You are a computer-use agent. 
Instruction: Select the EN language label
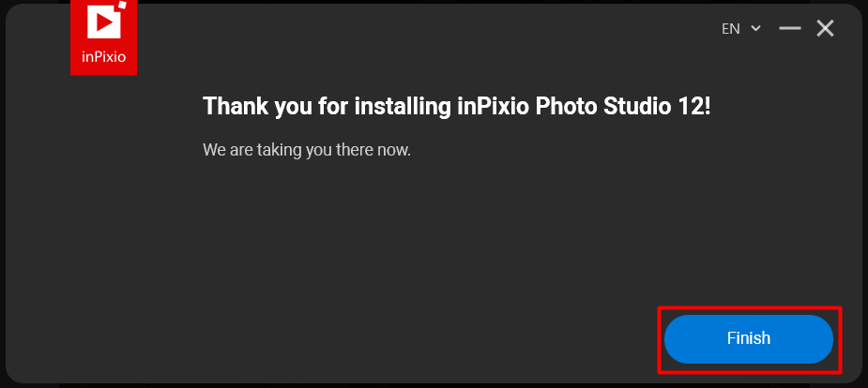731,29
